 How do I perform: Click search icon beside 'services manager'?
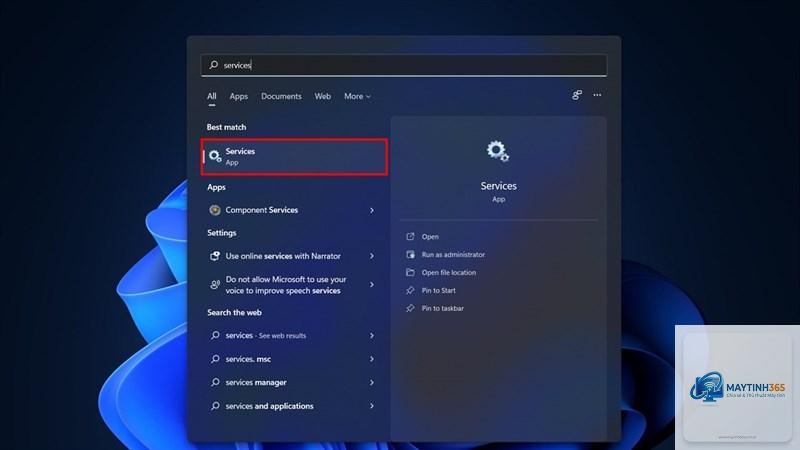click(215, 382)
